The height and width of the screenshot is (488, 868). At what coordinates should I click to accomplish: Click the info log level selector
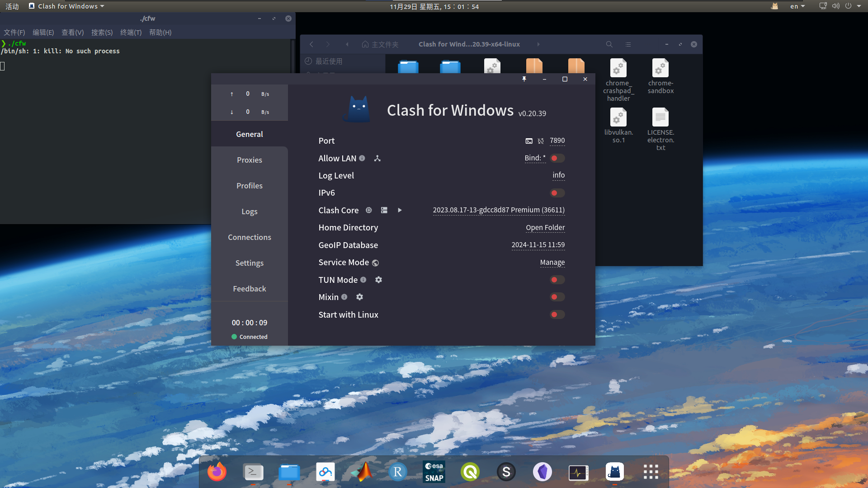(559, 175)
